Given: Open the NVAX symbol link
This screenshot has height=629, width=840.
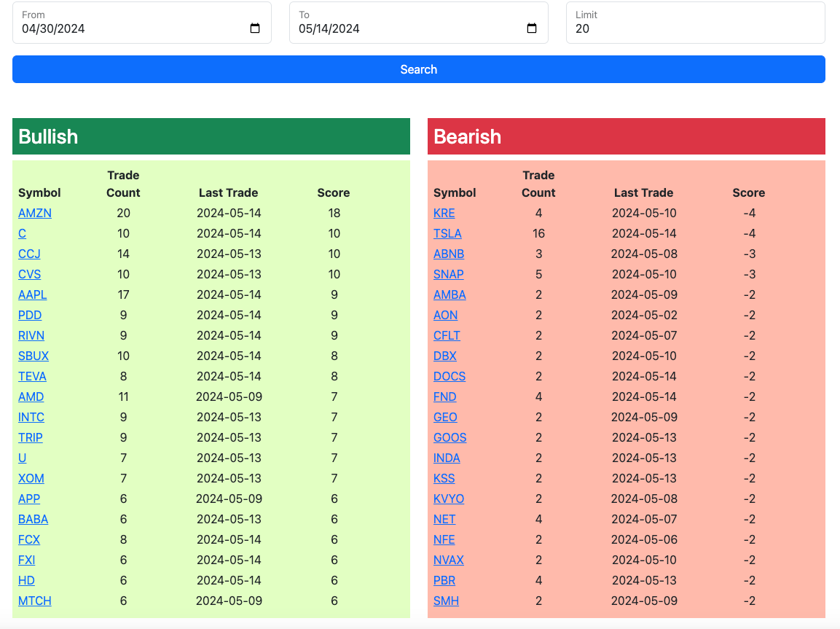Looking at the screenshot, I should 448,560.
